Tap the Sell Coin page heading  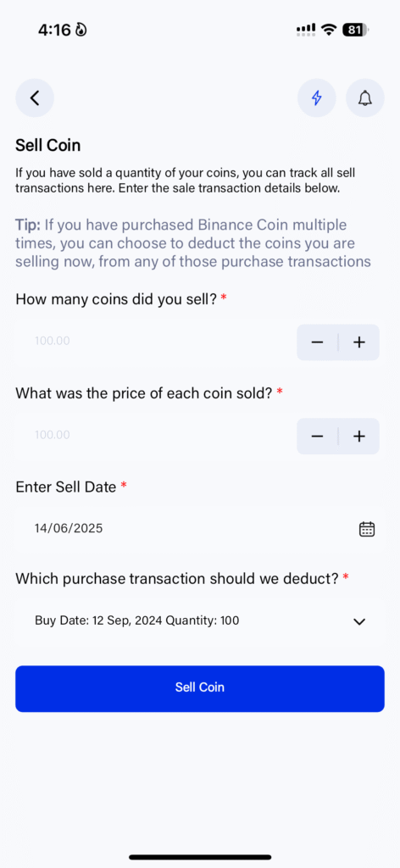tap(48, 146)
